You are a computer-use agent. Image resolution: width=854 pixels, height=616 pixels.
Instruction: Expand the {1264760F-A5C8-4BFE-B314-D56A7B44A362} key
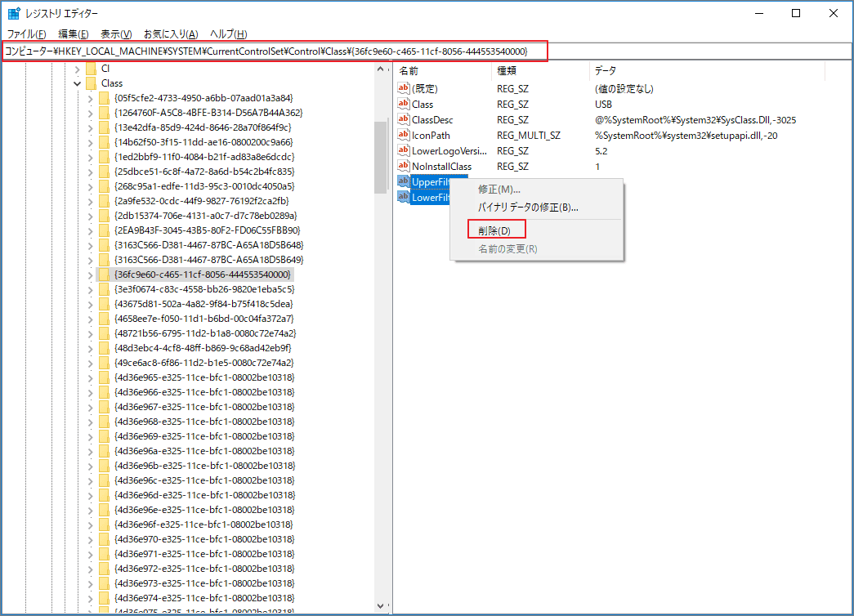(91, 113)
